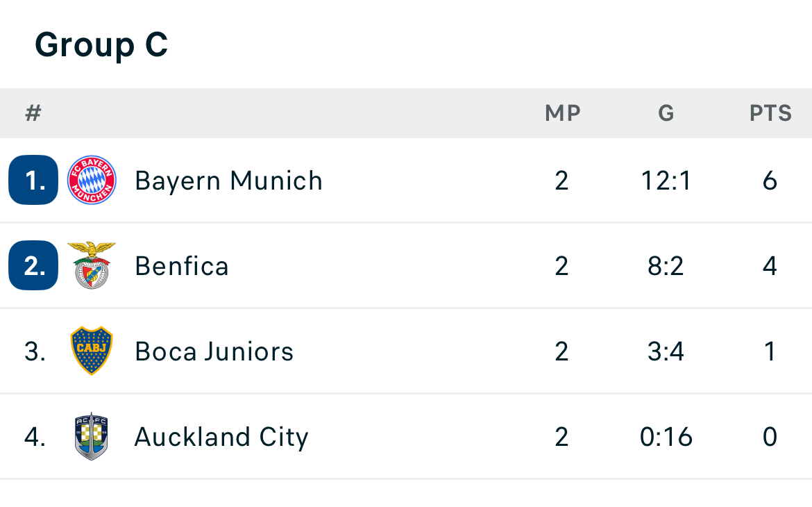This screenshot has width=812, height=507.
Task: Open Auckland City team name
Action: point(221,437)
